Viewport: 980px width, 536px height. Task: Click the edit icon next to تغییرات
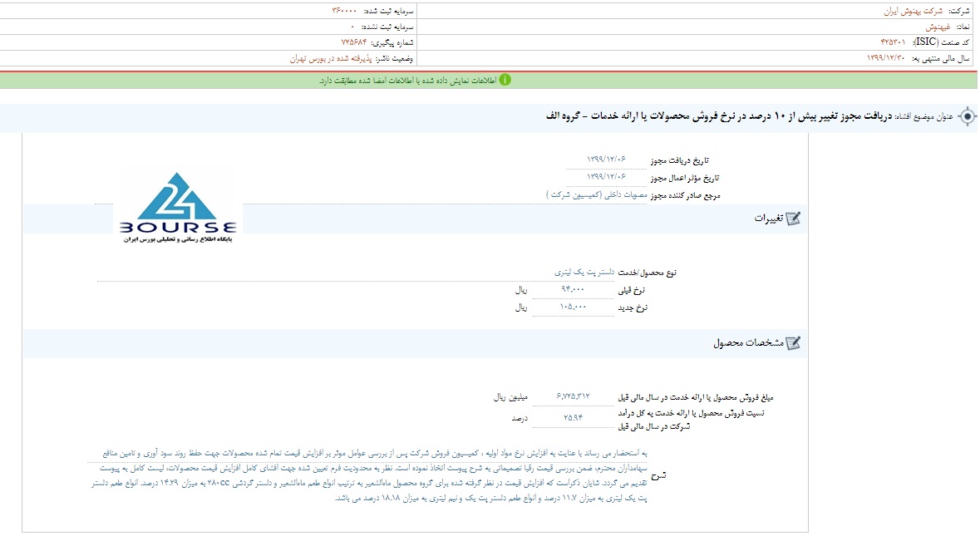tap(793, 219)
